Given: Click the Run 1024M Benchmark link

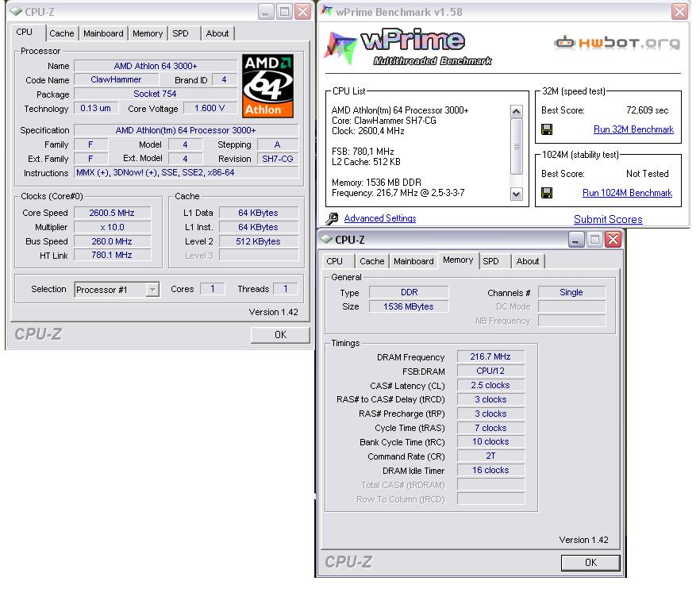Looking at the screenshot, I should click(x=627, y=193).
